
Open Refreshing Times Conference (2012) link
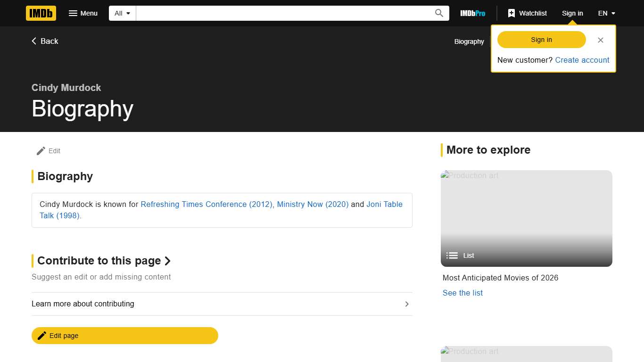[206, 204]
